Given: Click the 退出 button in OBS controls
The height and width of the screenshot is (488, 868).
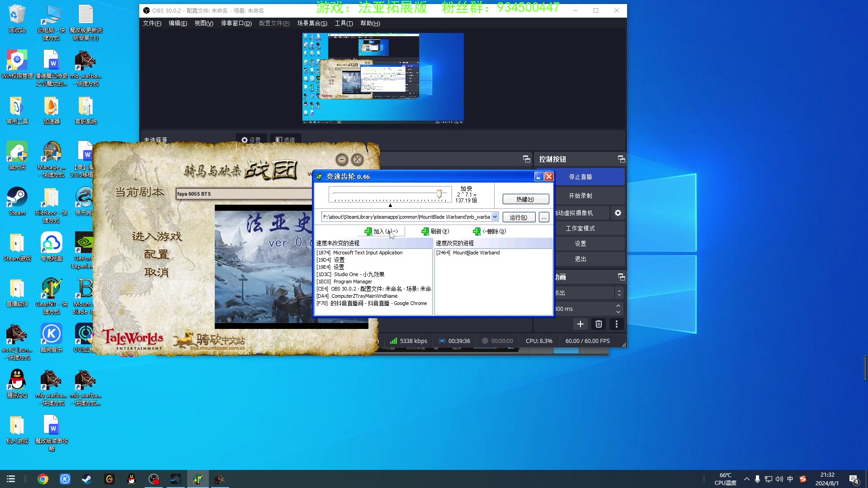Looking at the screenshot, I should tap(580, 259).
